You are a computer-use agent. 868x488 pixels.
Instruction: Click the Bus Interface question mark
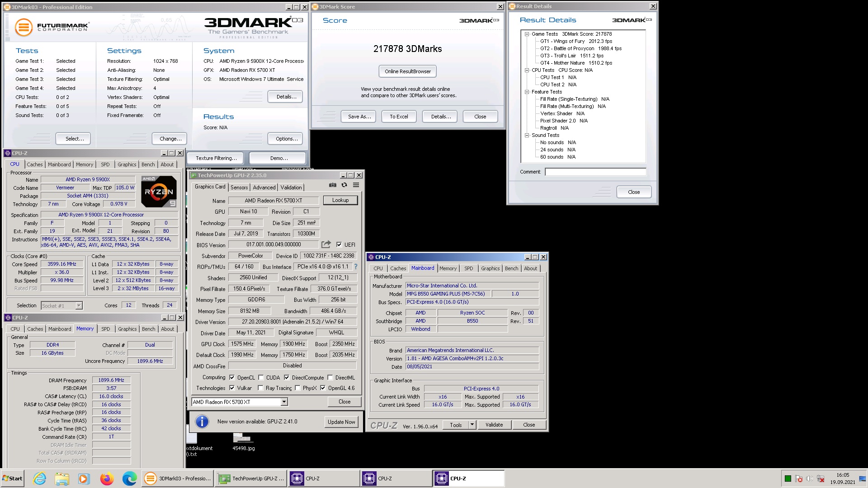tap(356, 267)
